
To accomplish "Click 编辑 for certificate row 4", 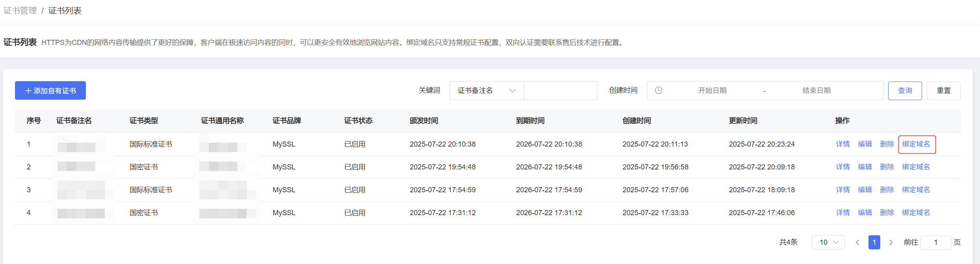I will click(865, 213).
